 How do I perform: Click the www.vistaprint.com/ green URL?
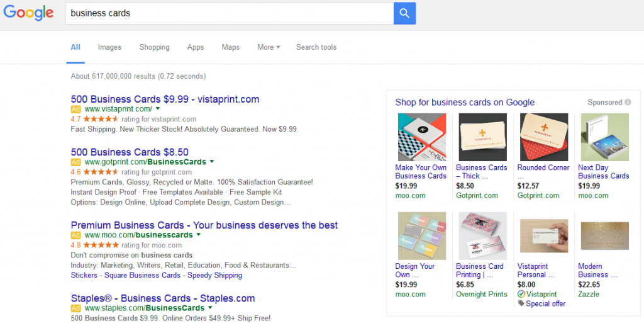point(118,109)
